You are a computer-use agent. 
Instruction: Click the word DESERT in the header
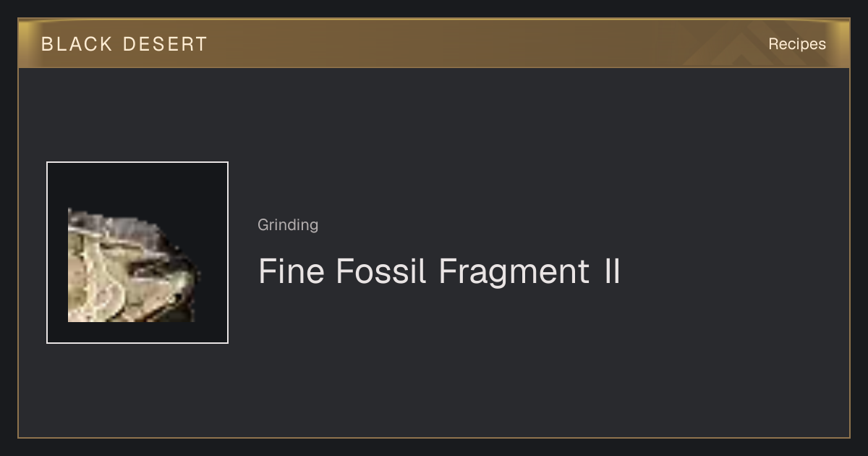pyautogui.click(x=165, y=44)
